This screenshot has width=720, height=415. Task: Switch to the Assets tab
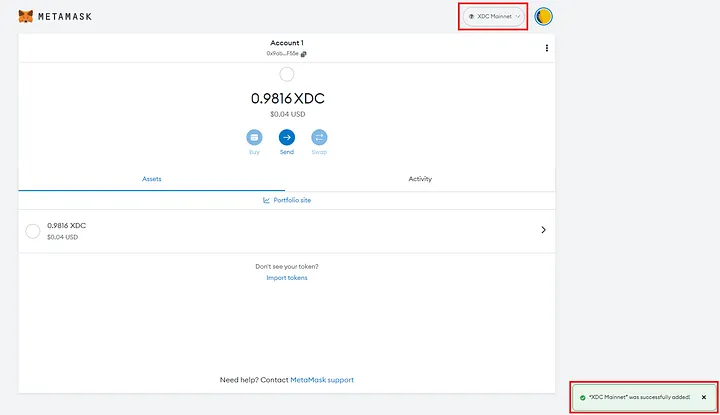[151, 179]
